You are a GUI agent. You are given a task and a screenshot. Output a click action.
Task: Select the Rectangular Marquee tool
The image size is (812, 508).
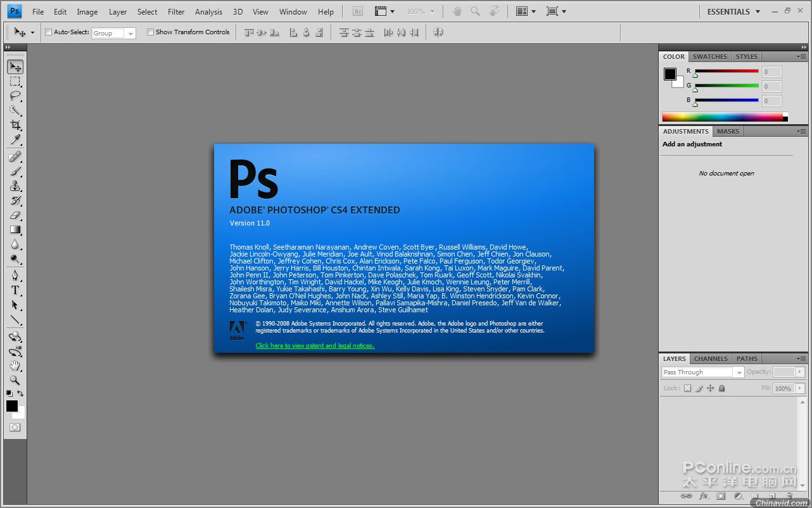15,82
